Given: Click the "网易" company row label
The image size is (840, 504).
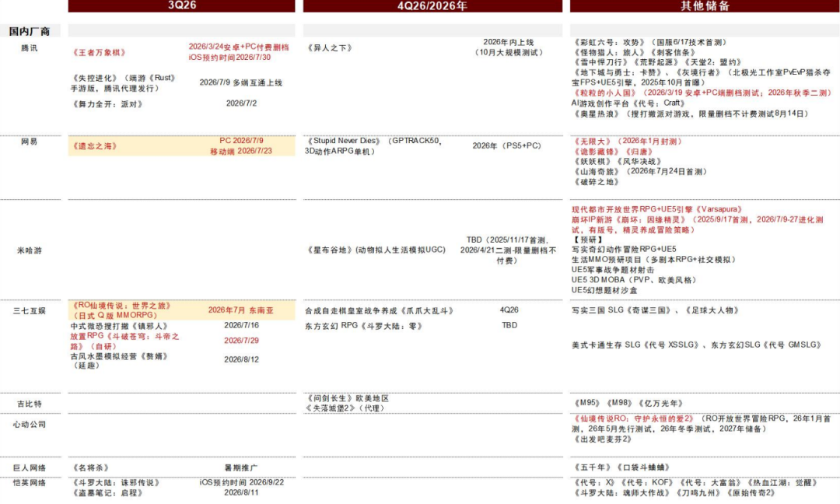Looking at the screenshot, I should pyautogui.click(x=29, y=142).
